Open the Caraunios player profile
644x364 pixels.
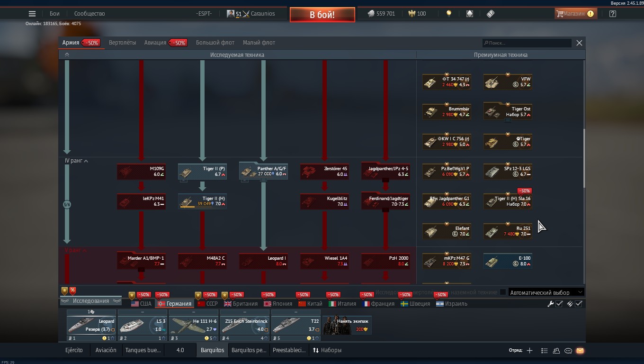(x=251, y=14)
